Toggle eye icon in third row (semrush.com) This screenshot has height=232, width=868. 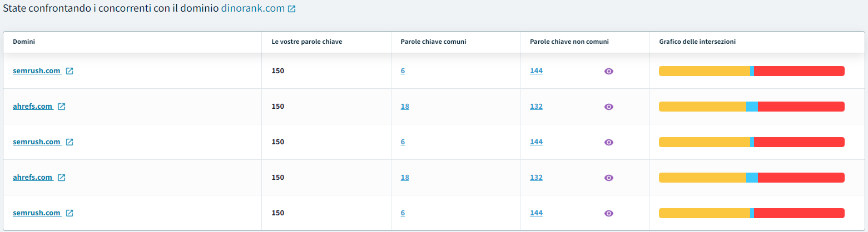click(609, 142)
